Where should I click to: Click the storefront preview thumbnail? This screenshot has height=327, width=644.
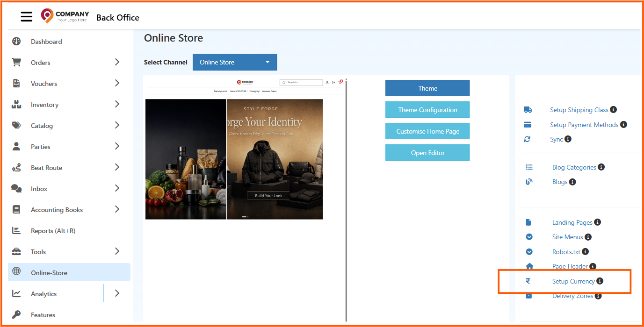click(234, 159)
